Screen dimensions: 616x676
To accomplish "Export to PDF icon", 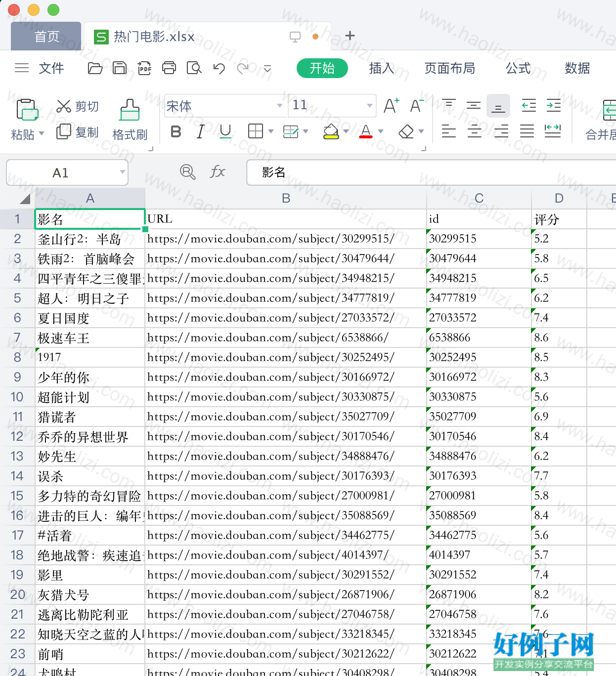I will click(144, 68).
